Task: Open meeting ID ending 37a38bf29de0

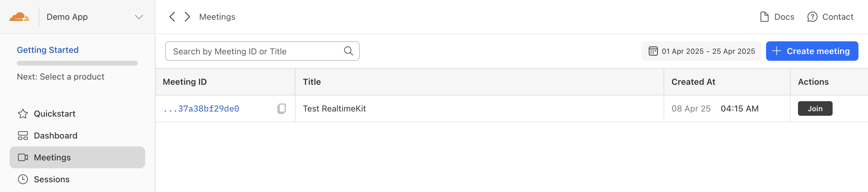Action: [x=201, y=109]
